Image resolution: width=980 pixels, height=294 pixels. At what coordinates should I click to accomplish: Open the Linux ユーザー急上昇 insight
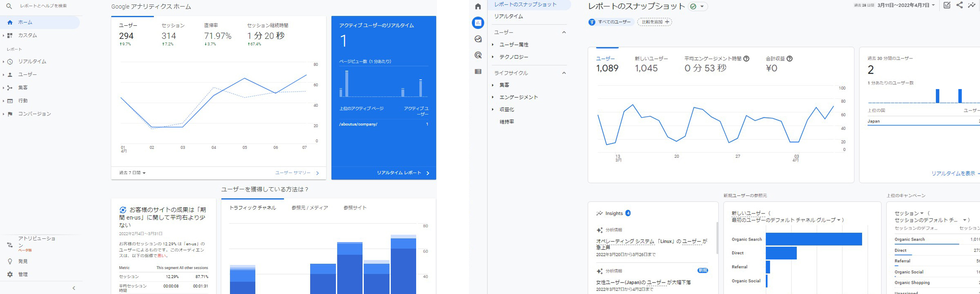652,245
